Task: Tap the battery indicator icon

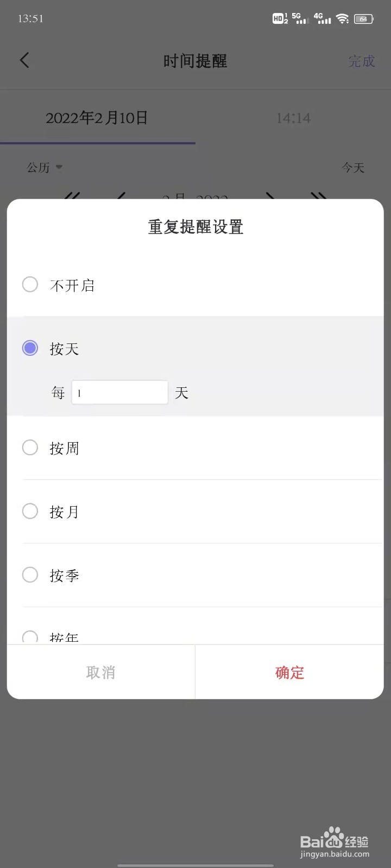Action: click(x=363, y=19)
